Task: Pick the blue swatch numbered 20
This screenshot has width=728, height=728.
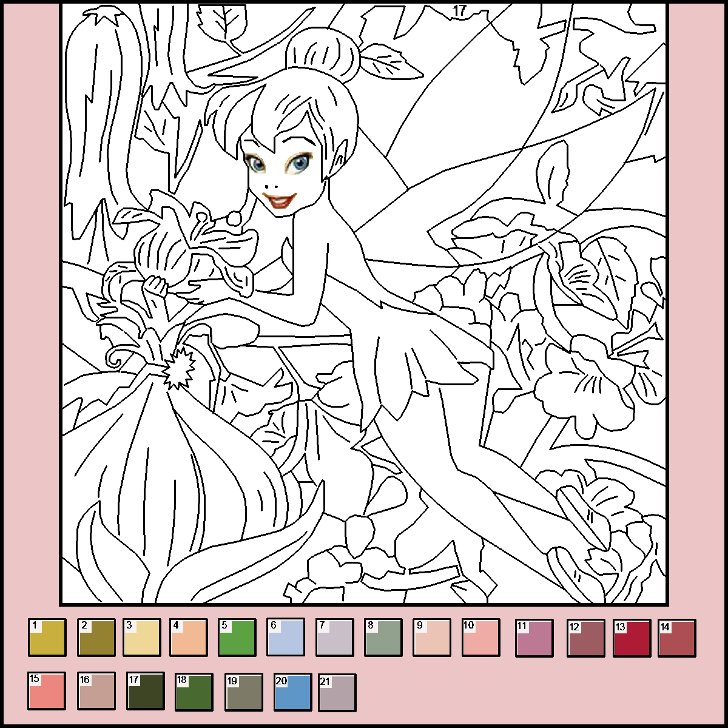Action: [x=292, y=690]
